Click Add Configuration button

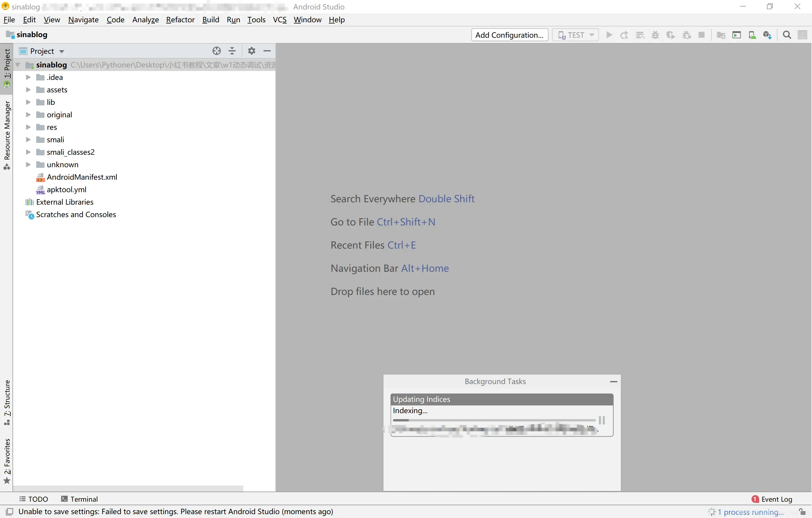pos(509,35)
